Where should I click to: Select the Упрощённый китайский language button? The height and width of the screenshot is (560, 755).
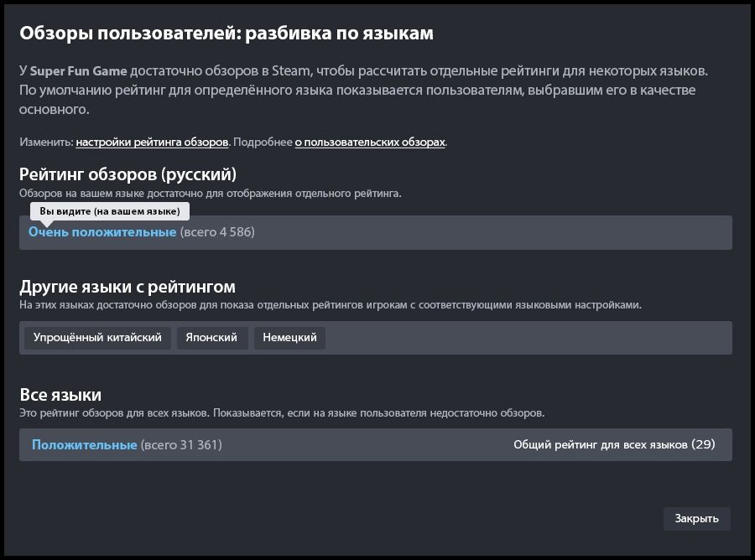[x=97, y=338]
